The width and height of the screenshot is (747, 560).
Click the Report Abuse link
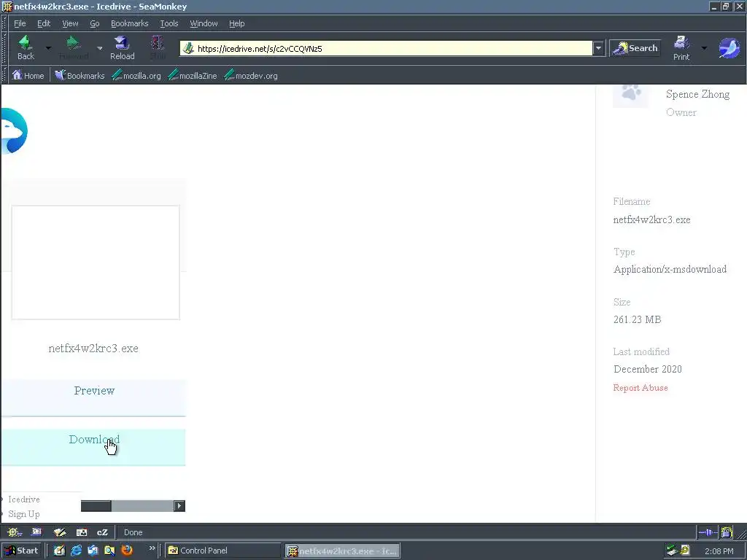tap(640, 388)
